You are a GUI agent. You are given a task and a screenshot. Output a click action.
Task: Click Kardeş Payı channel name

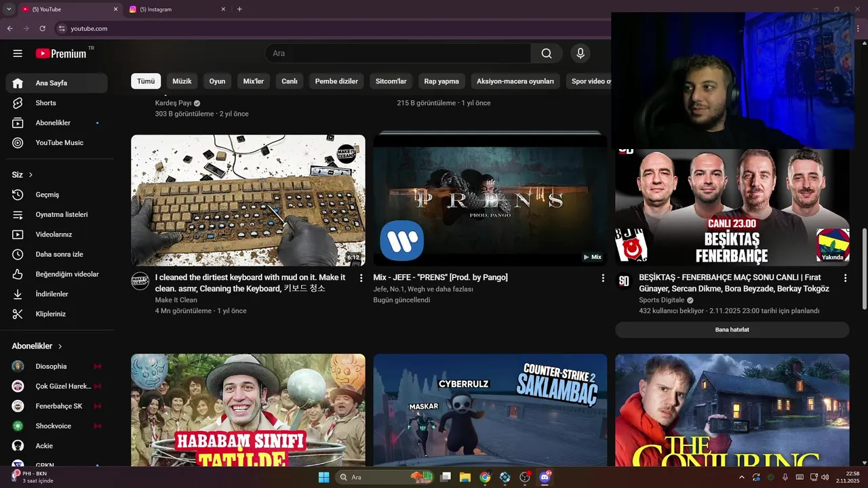coord(173,103)
